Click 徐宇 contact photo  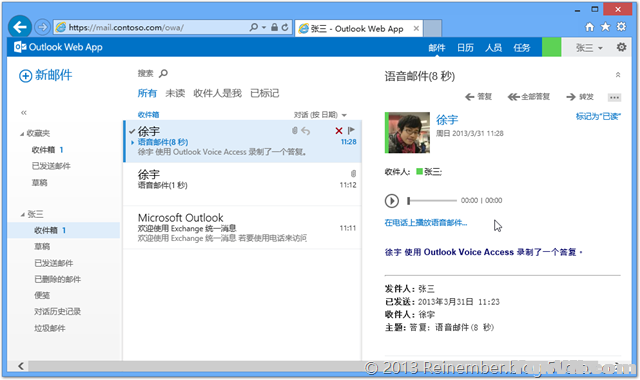point(409,133)
